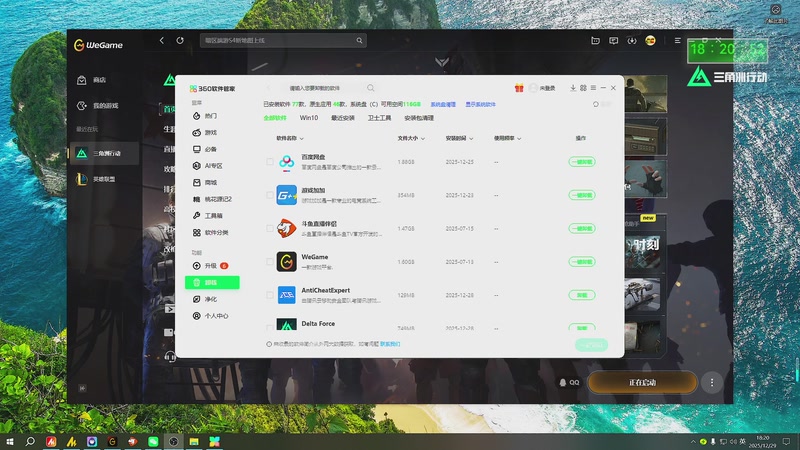The image size is (800, 450).
Task: Reload the page with WeGame refresh icon
Action: click(x=180, y=40)
